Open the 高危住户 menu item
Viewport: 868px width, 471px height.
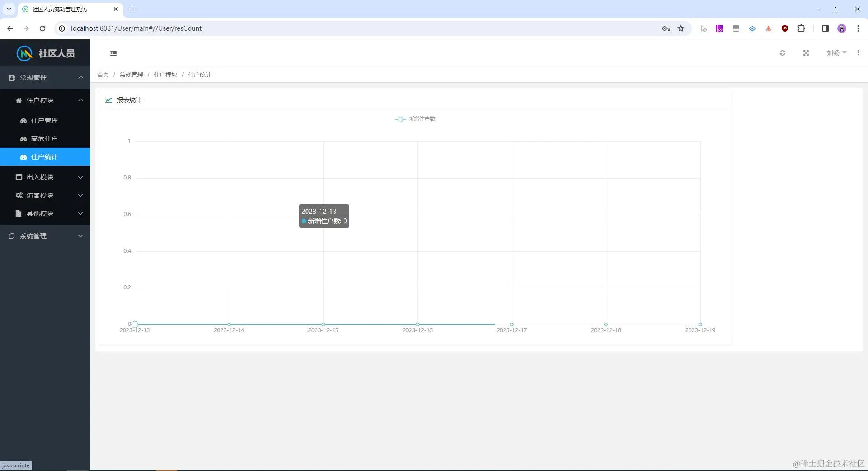(45, 139)
